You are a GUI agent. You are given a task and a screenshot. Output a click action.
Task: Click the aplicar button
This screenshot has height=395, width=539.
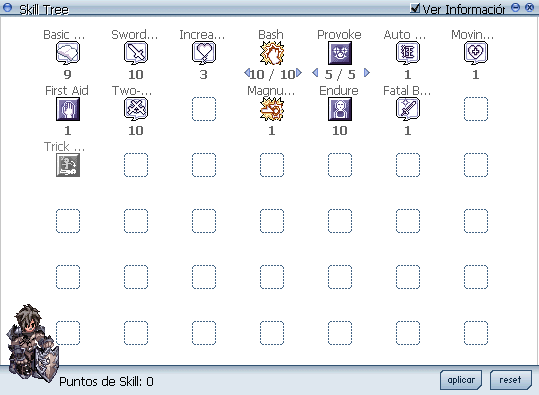[461, 380]
